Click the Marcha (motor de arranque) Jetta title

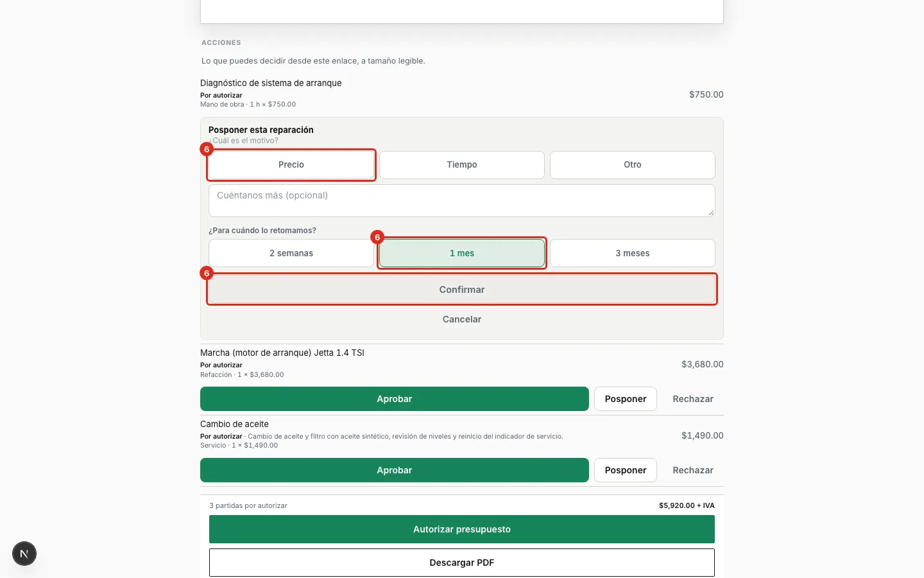282,353
